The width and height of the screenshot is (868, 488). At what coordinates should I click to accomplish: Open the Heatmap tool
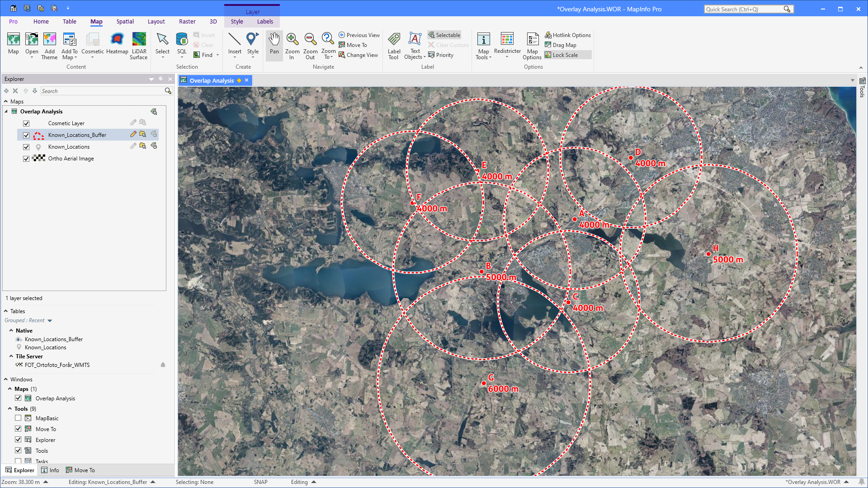pos(117,44)
